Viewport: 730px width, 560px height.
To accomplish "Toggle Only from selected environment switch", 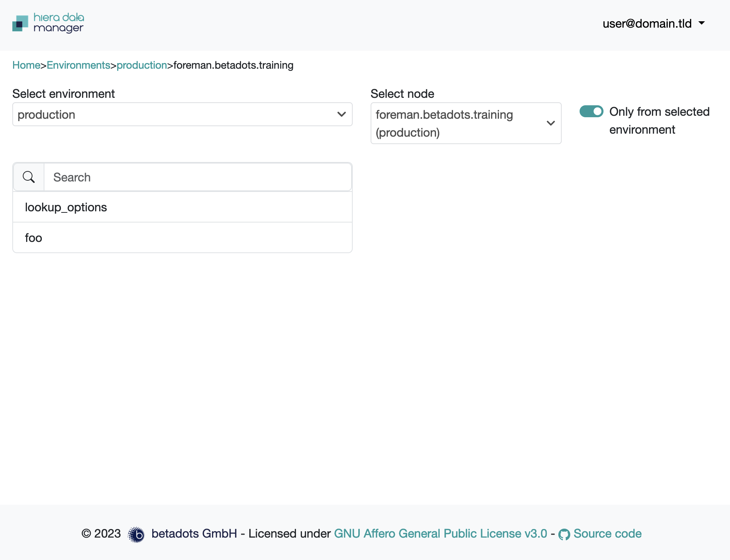I will 591,112.
